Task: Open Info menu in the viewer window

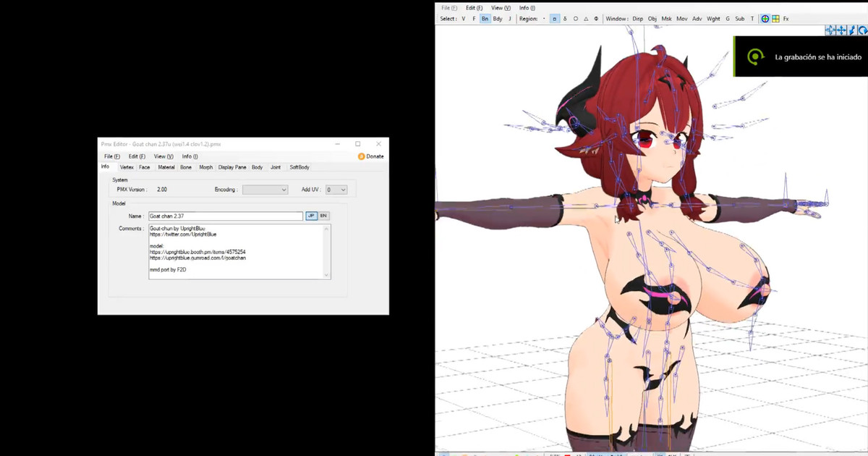Action: (x=527, y=8)
